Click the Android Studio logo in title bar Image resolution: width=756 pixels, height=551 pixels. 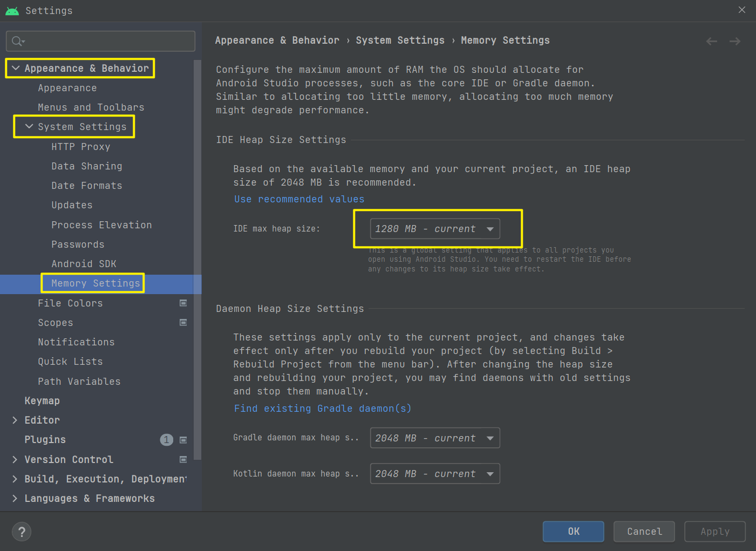12,11
